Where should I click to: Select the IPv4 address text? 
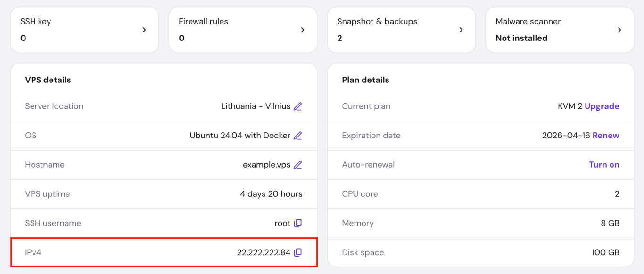pos(264,252)
